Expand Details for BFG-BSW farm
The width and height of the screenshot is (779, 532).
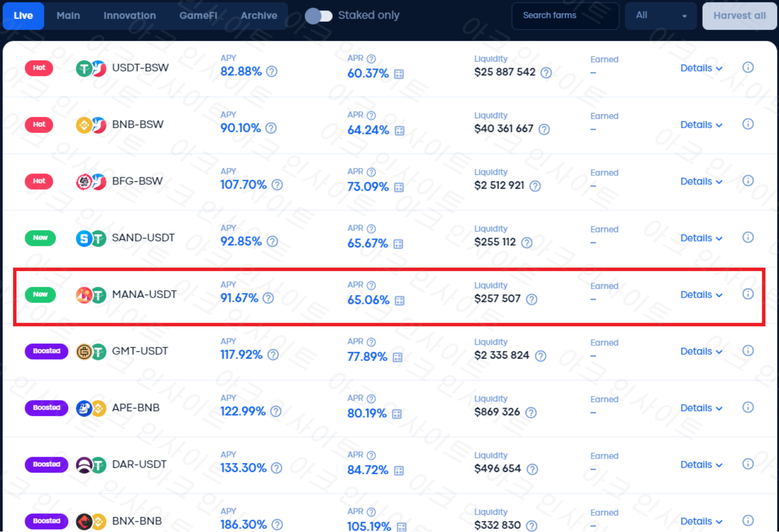pyautogui.click(x=701, y=181)
